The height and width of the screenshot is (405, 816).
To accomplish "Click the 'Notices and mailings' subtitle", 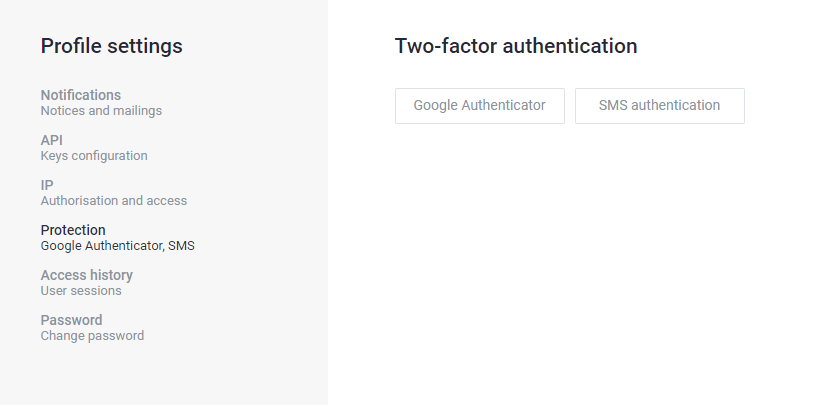I will click(x=101, y=111).
